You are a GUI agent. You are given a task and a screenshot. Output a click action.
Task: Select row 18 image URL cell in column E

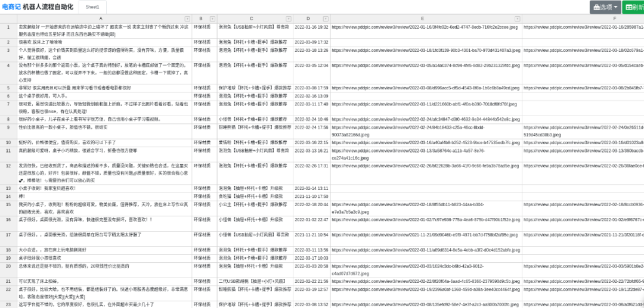tap(426, 250)
